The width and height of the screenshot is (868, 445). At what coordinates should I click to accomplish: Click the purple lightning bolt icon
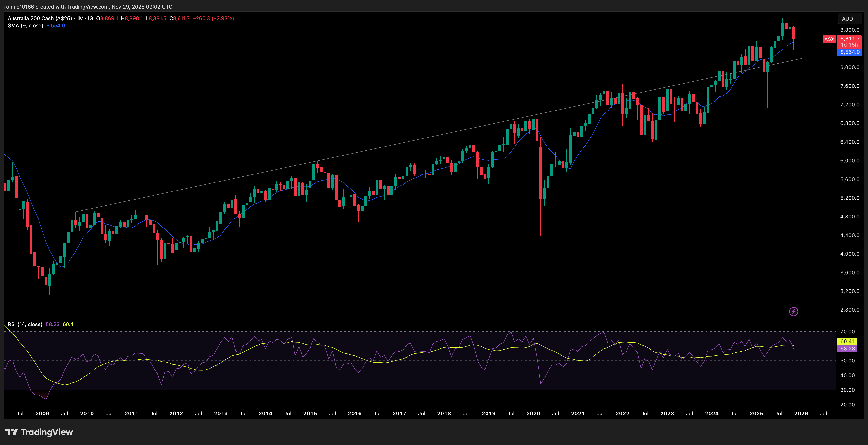(793, 311)
